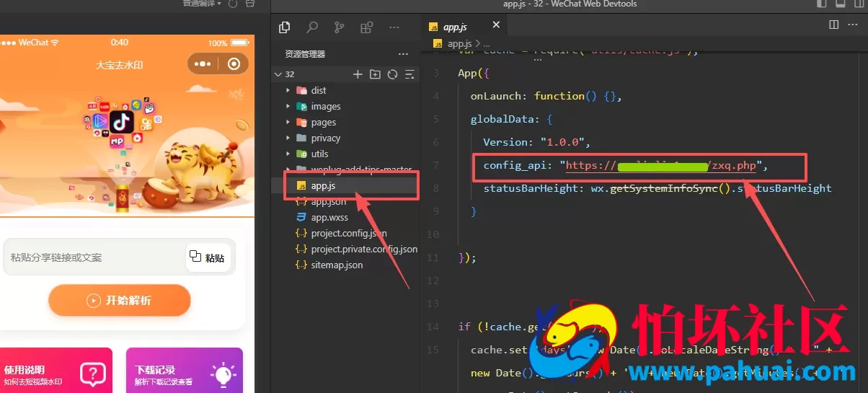Image resolution: width=868 pixels, height=393 pixels.
Task: Open the Search panel icon
Action: click(x=312, y=27)
